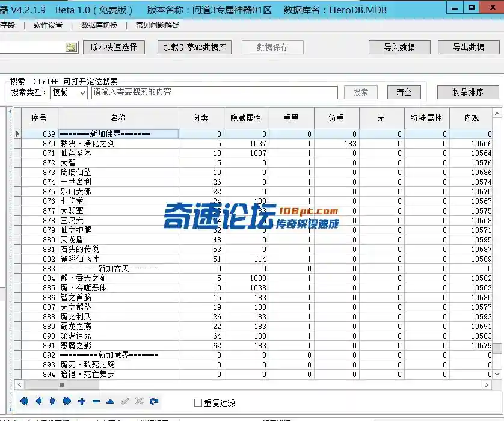Select the 大智 item row

click(x=253, y=162)
